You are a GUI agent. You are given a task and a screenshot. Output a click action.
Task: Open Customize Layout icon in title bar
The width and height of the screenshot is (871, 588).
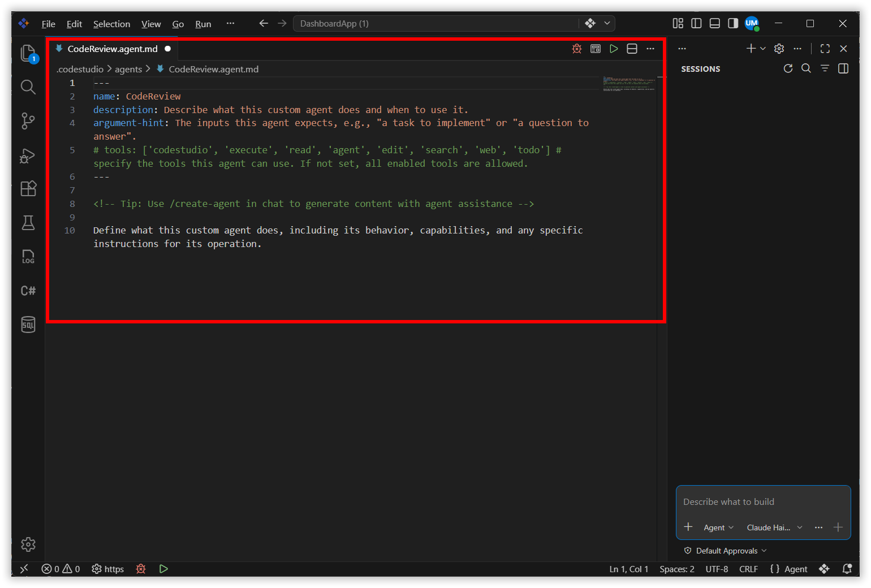(x=678, y=23)
